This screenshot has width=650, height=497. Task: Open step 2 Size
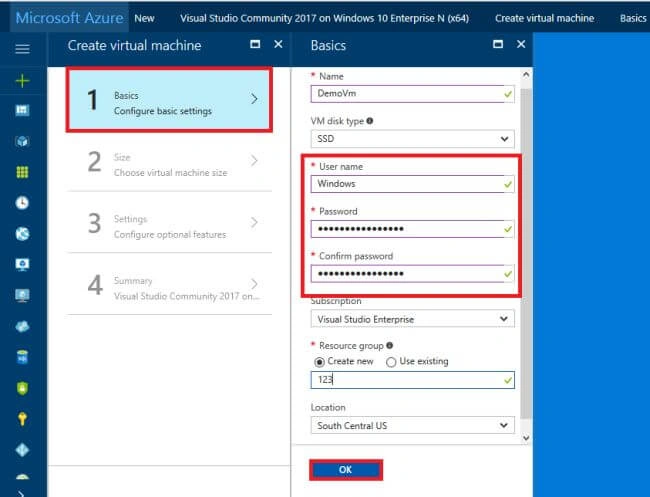point(169,161)
